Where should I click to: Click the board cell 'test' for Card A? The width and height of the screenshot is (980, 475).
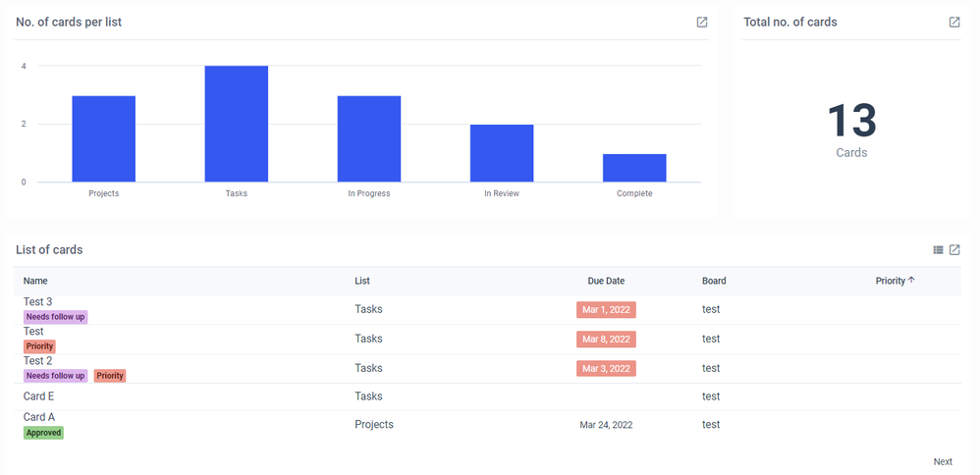[x=711, y=424]
